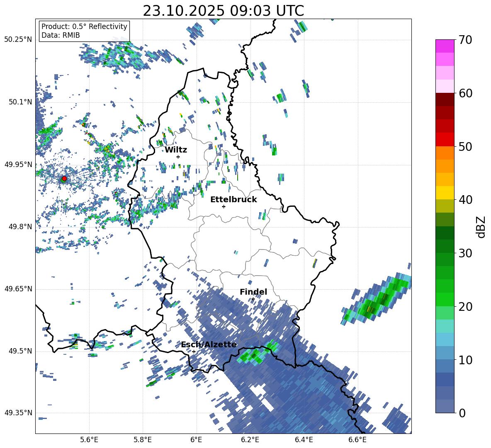Click the 6.2°E longitude label

tap(250, 440)
